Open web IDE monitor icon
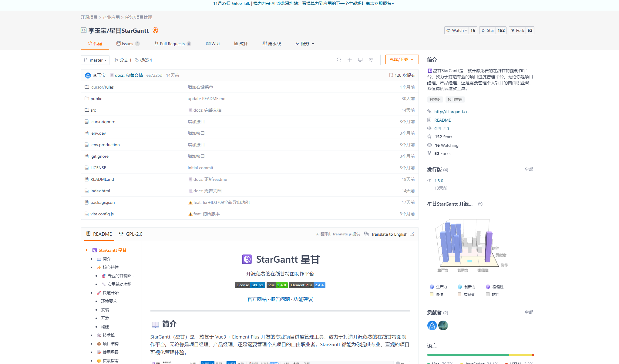The height and width of the screenshot is (364, 619). click(x=360, y=59)
